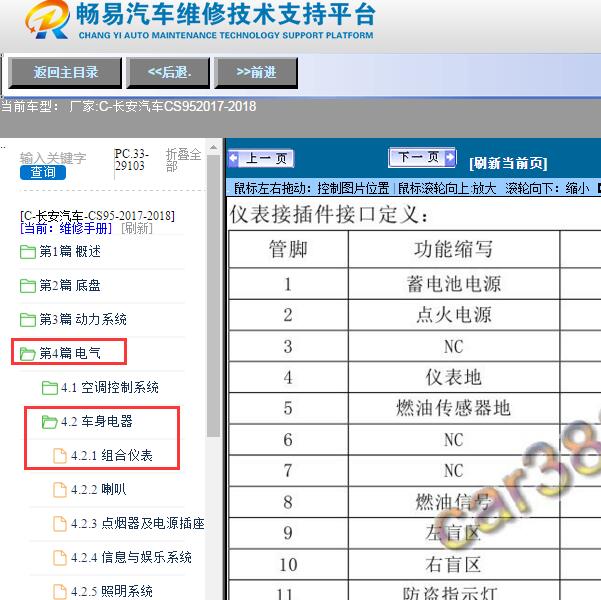Collapse the 4.2 车身电器 folder icon
Viewport: 601px width, 600px height.
49,422
